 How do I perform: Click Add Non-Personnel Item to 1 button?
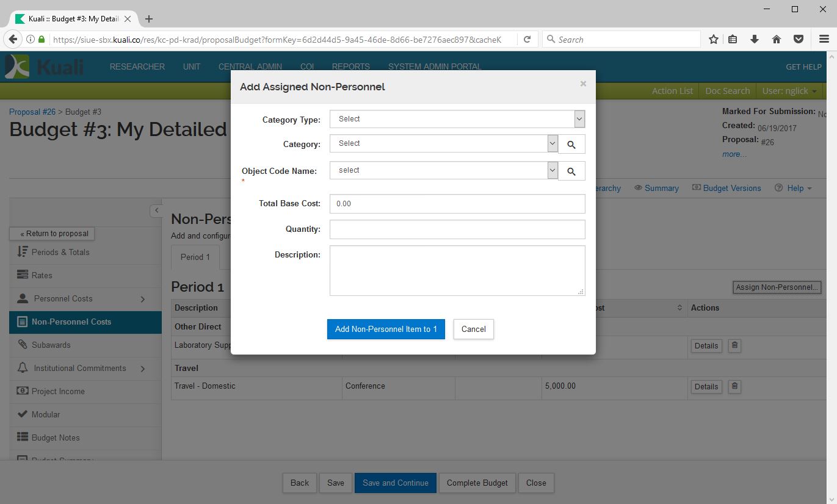click(386, 329)
